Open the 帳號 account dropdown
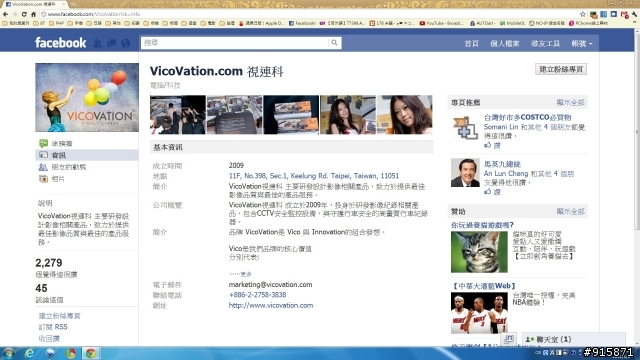The width and height of the screenshot is (640, 360). coord(582,43)
